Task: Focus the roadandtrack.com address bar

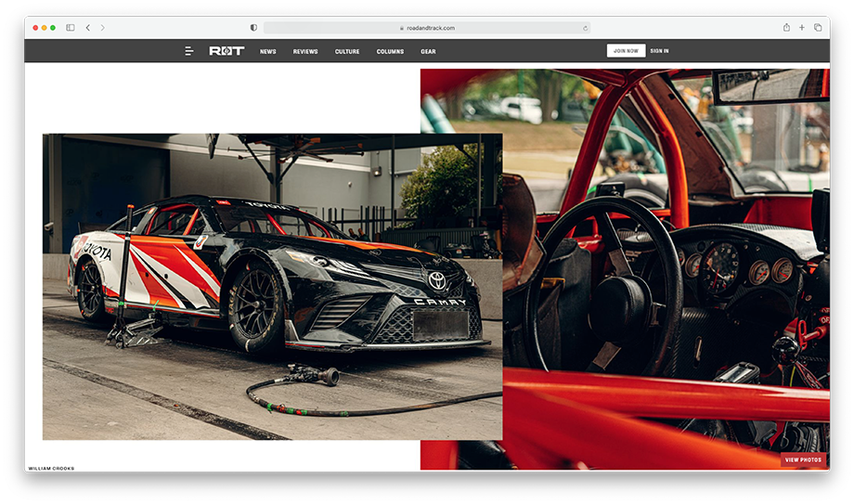Action: point(427,28)
